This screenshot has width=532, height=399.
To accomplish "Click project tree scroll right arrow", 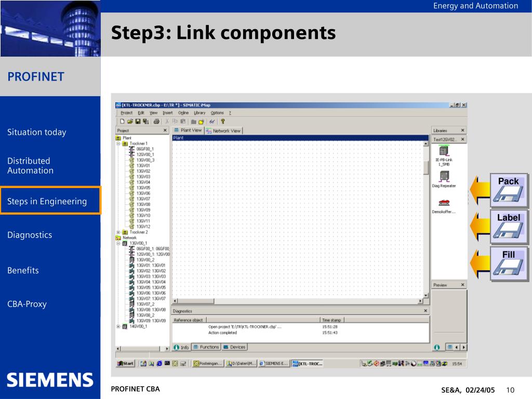I will point(167,349).
